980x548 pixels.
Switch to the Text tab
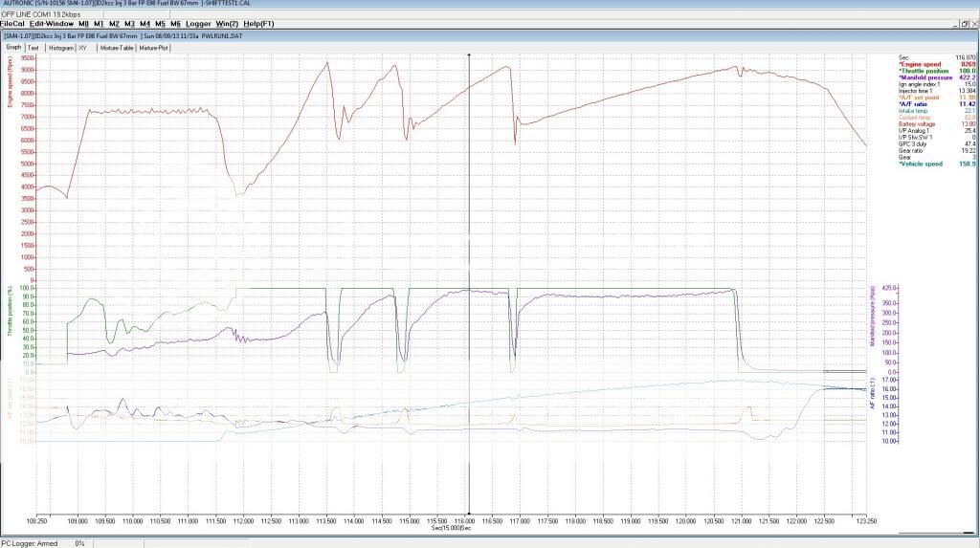[x=33, y=47]
